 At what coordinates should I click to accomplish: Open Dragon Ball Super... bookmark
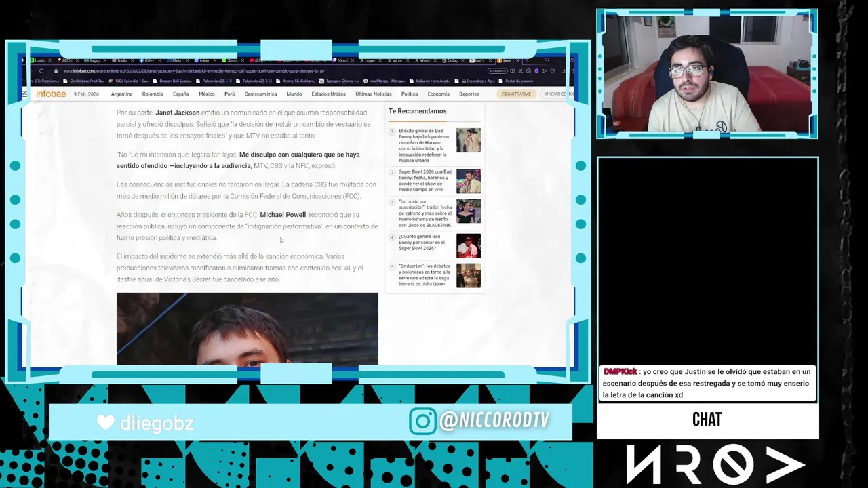pyautogui.click(x=172, y=81)
